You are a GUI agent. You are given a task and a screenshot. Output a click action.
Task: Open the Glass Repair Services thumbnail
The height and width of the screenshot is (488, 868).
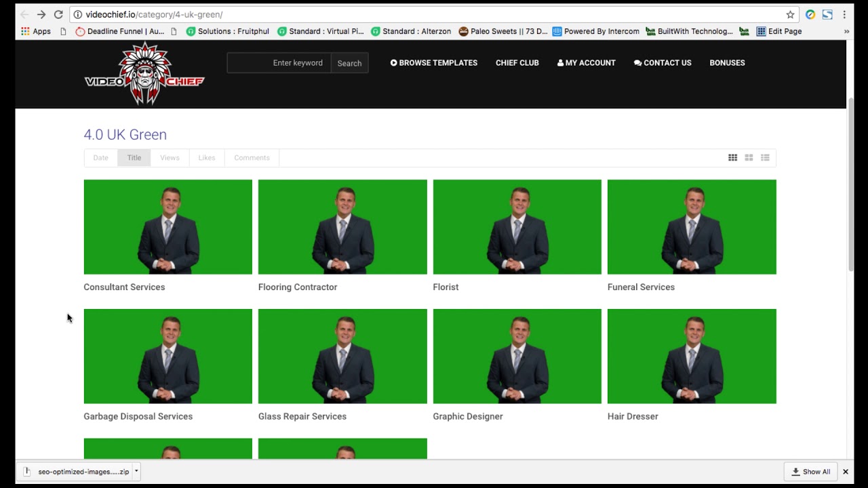[342, 357]
